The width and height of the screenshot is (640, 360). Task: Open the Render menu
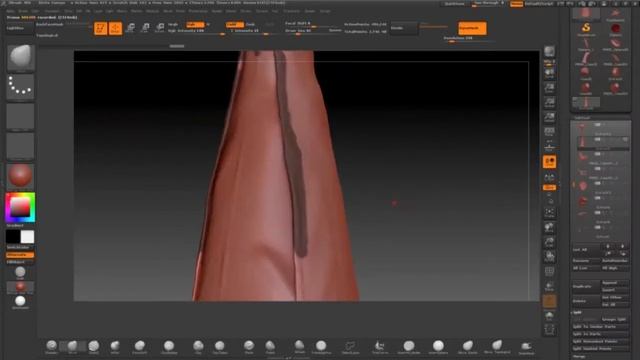pyautogui.click(x=217, y=11)
